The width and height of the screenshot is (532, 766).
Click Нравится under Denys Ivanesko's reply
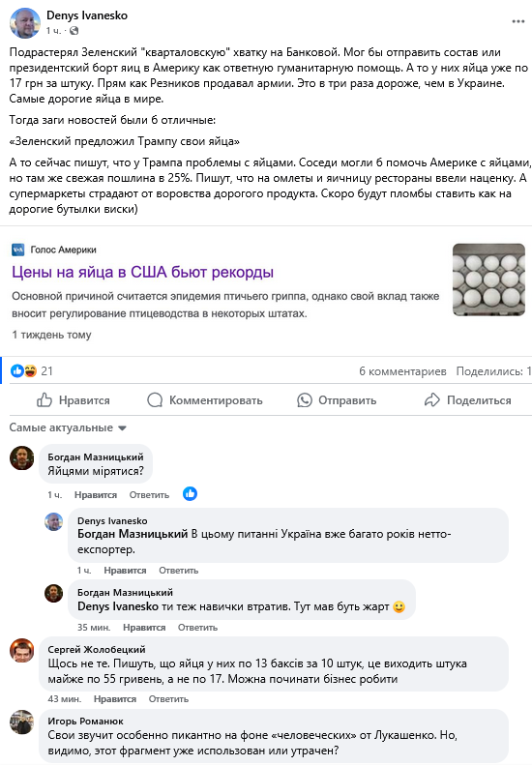[x=125, y=570]
